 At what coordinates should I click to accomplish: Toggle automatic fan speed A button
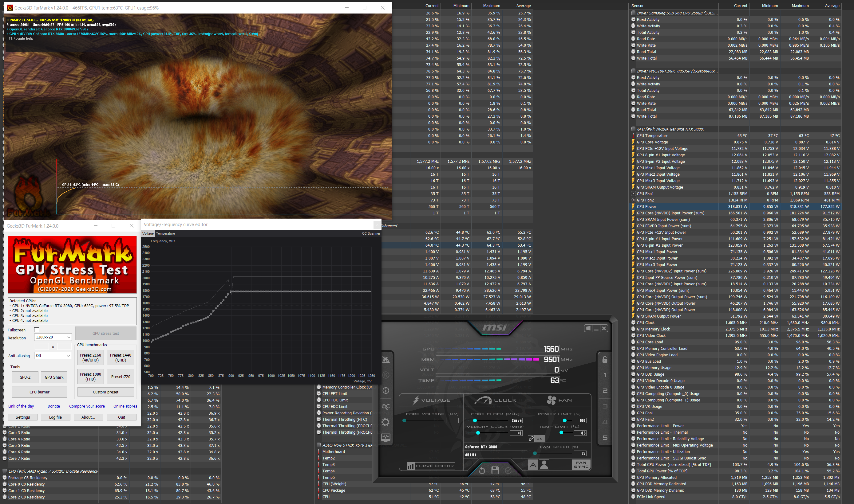click(533, 465)
